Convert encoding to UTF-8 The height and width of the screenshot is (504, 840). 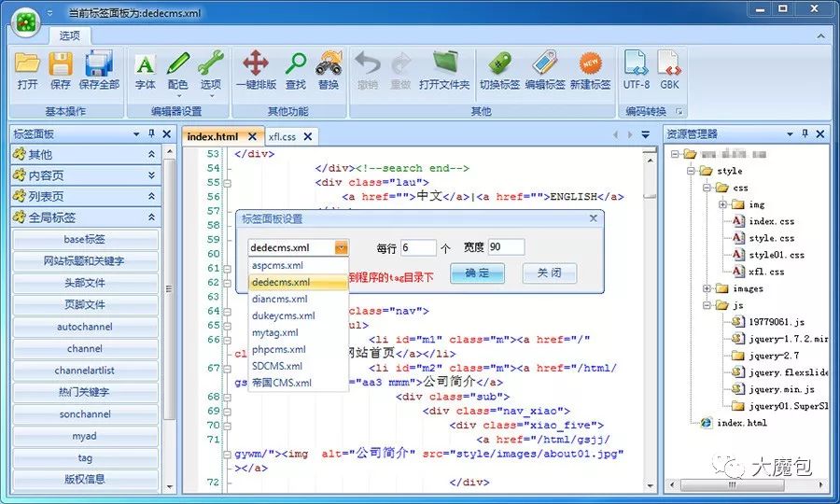[x=637, y=70]
